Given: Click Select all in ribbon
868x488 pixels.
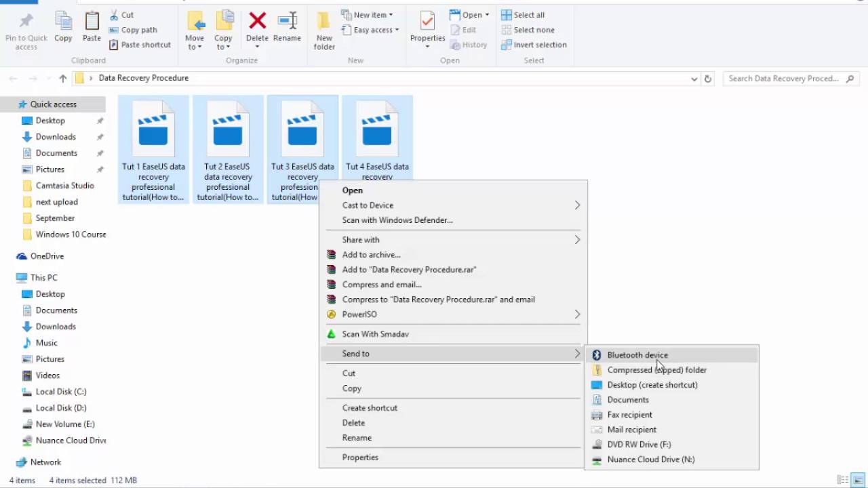Looking at the screenshot, I should (523, 15).
